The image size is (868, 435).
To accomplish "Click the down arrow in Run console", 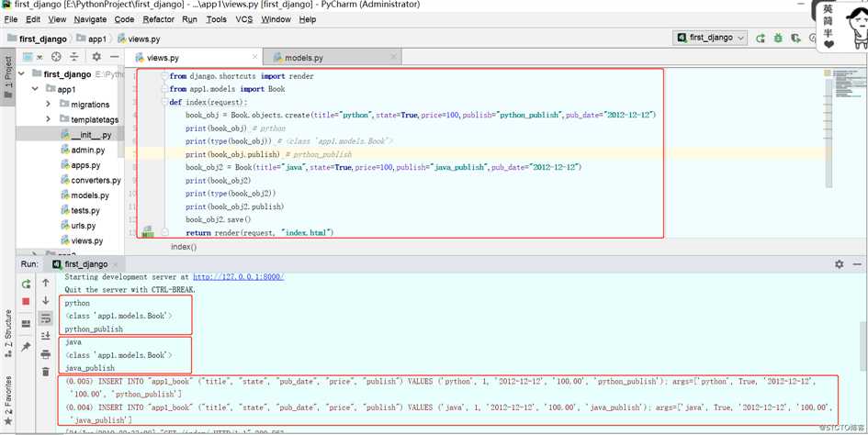I will [46, 300].
